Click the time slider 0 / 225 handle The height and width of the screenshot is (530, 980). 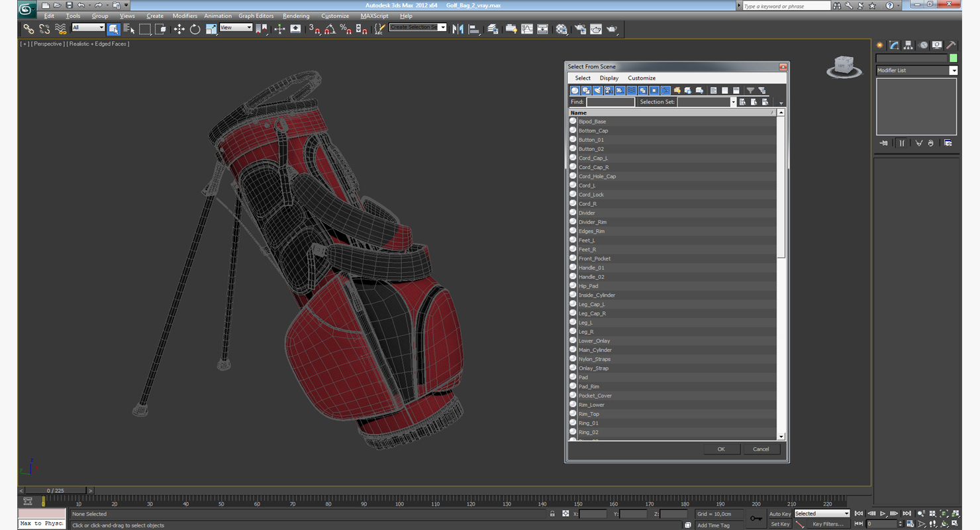57,491
